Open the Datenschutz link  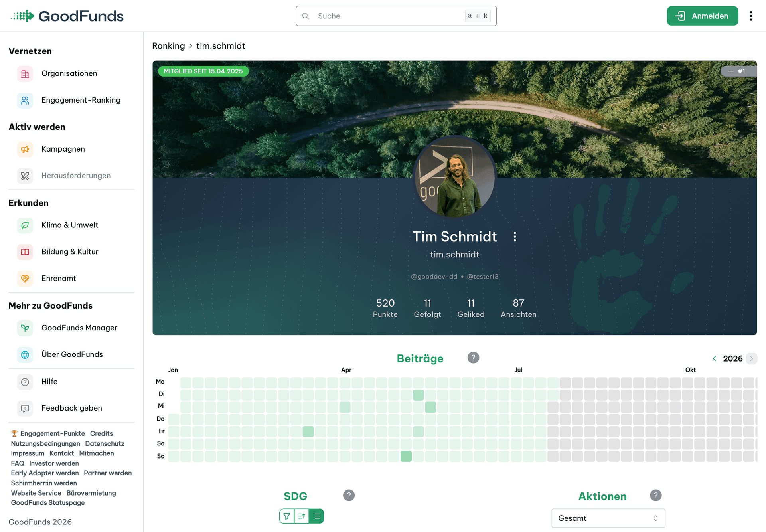pyautogui.click(x=105, y=444)
